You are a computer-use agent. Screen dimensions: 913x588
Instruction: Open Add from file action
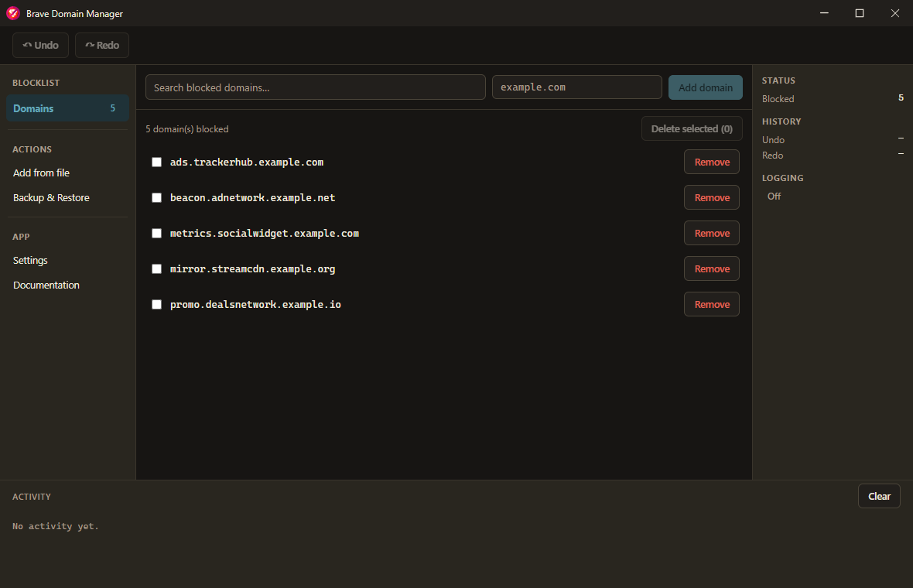[41, 173]
